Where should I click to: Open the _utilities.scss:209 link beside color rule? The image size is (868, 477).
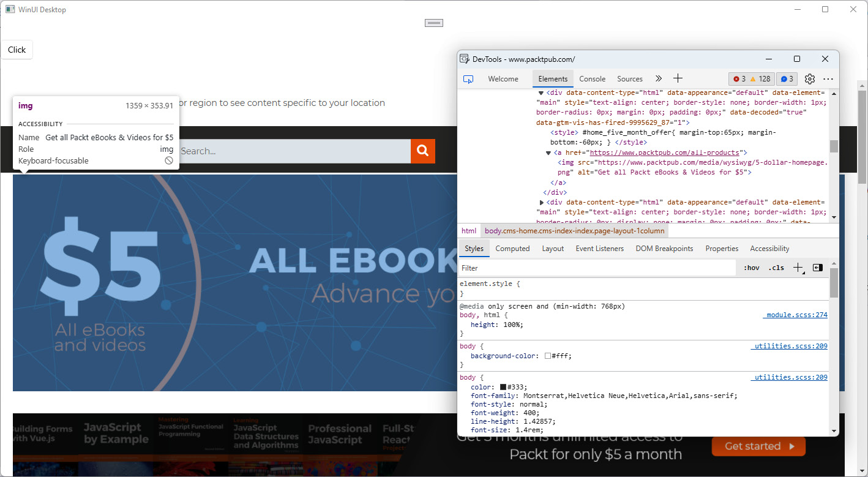(789, 377)
